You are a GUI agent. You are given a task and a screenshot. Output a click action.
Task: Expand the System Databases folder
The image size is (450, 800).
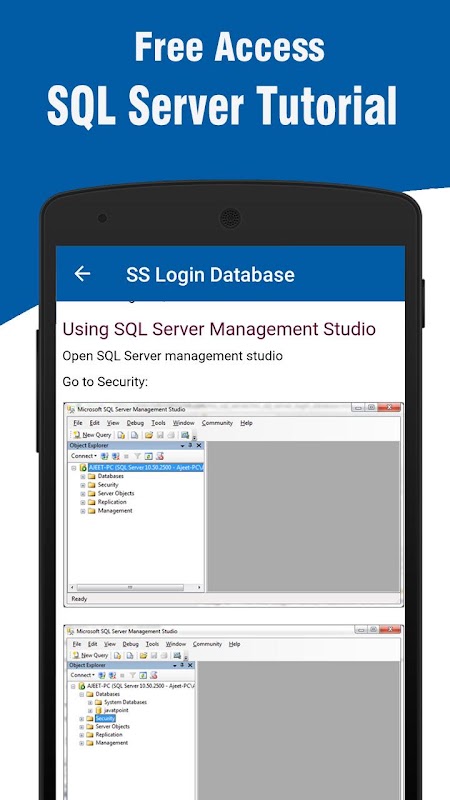click(x=90, y=702)
